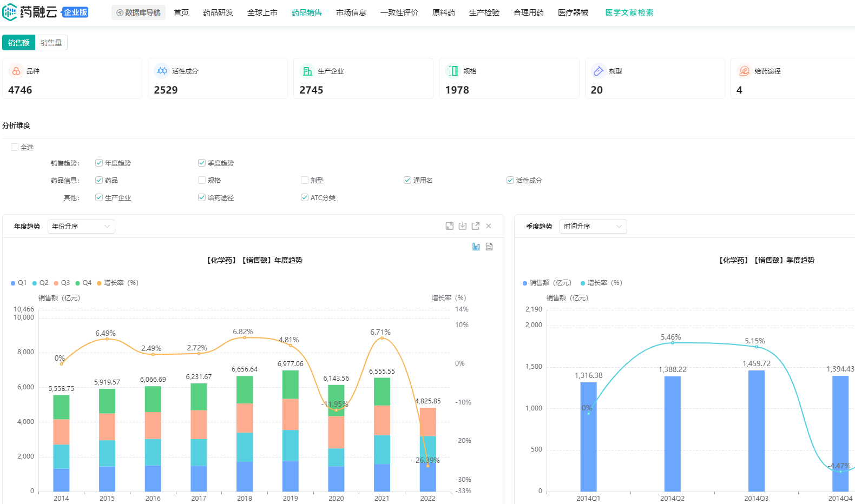Toggle Q3 series in annual legend

pyautogui.click(x=62, y=283)
